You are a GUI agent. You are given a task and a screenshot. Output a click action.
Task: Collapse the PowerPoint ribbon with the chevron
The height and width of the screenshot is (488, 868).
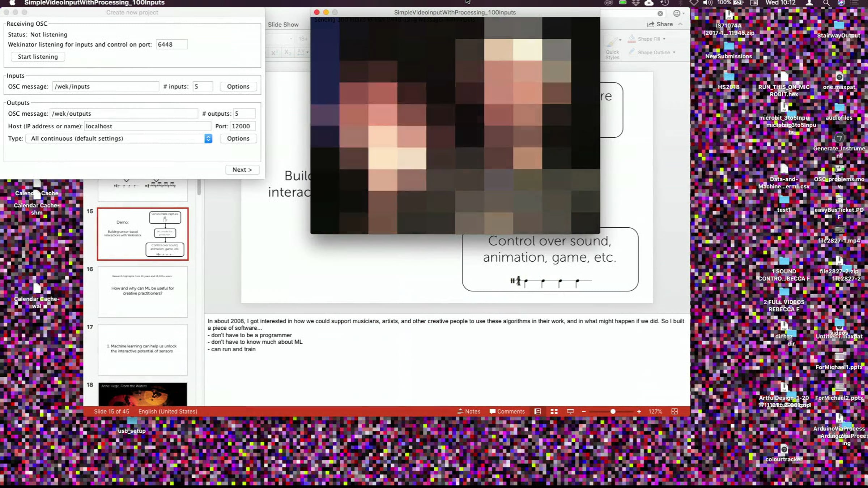coord(680,24)
